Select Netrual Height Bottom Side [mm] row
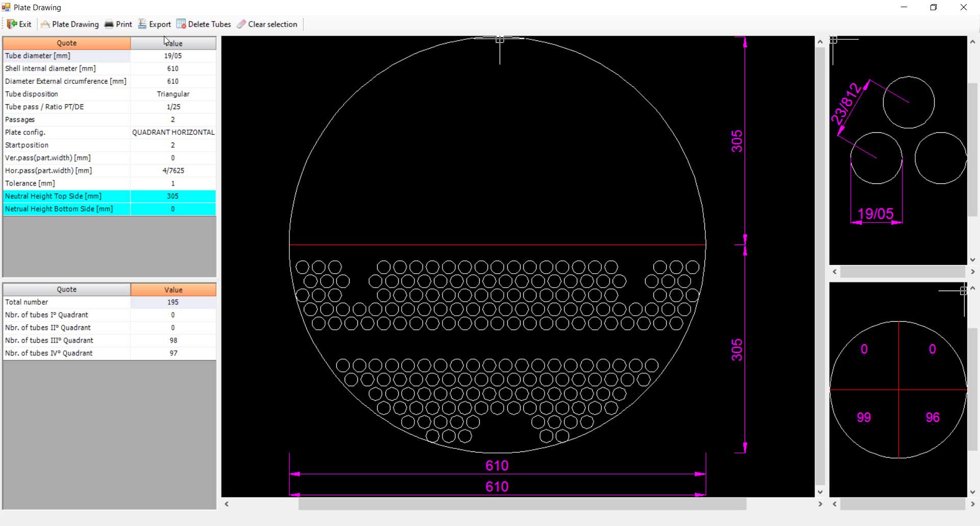Screen dimensions: 980x526 (109, 209)
